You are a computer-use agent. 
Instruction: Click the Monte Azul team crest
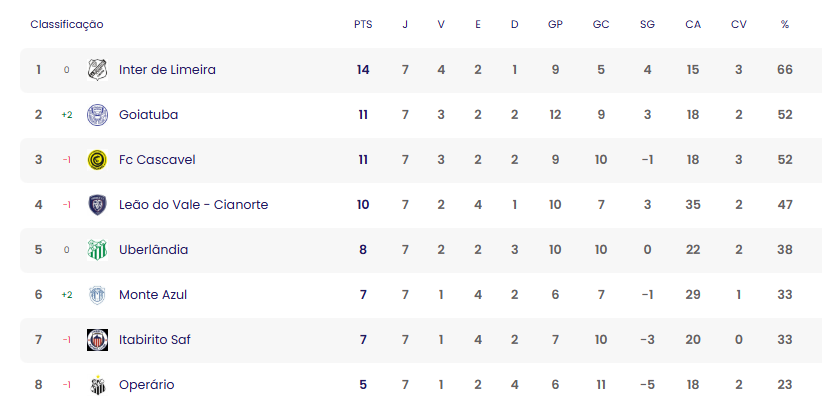(x=98, y=295)
